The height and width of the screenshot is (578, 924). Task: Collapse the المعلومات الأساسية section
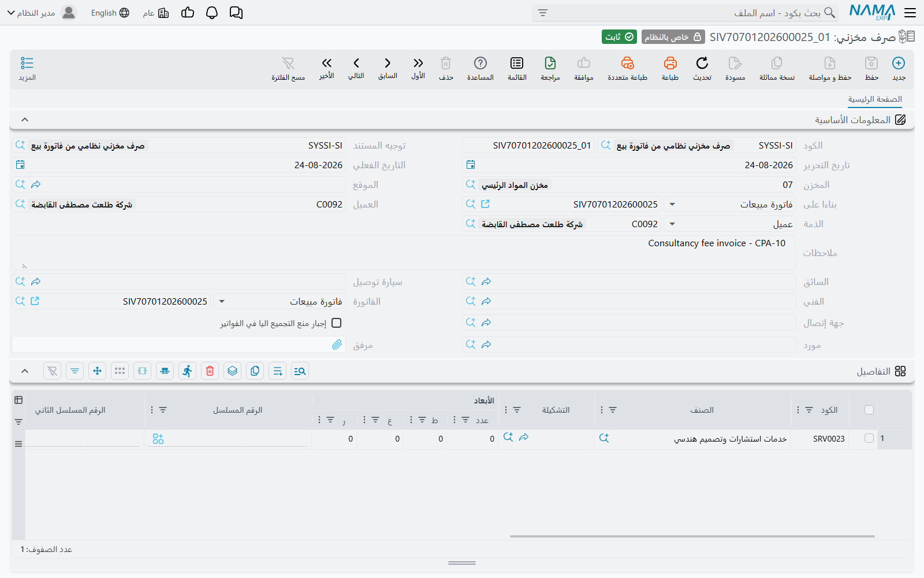pyautogui.click(x=25, y=120)
